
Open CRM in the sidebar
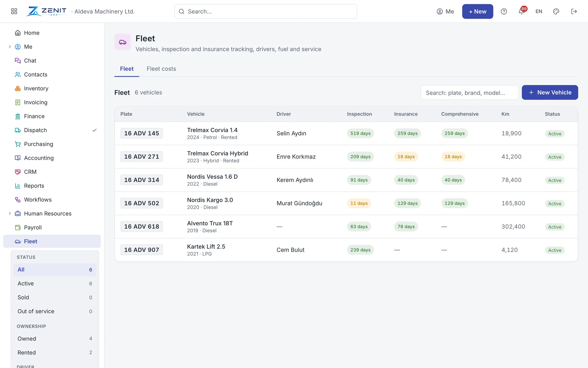pyautogui.click(x=52, y=172)
